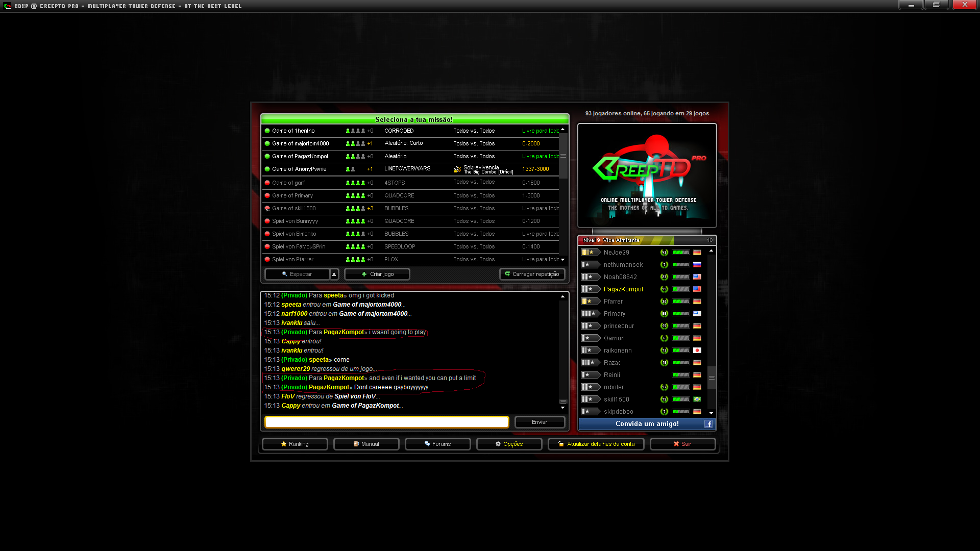Click 'Cappy entrou em Game of PagazKompot' line
Screen dimensions: 980x551
[x=333, y=406]
